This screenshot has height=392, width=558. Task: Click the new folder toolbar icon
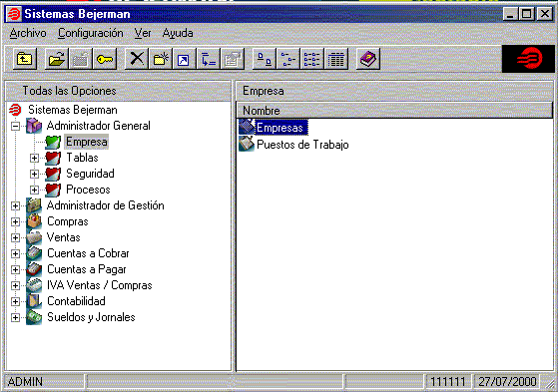(x=161, y=59)
